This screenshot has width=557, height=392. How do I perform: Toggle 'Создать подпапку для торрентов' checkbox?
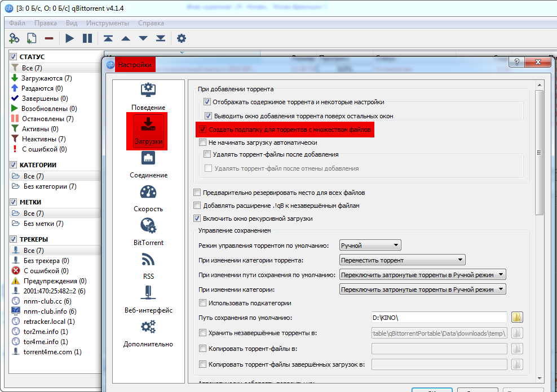202,130
